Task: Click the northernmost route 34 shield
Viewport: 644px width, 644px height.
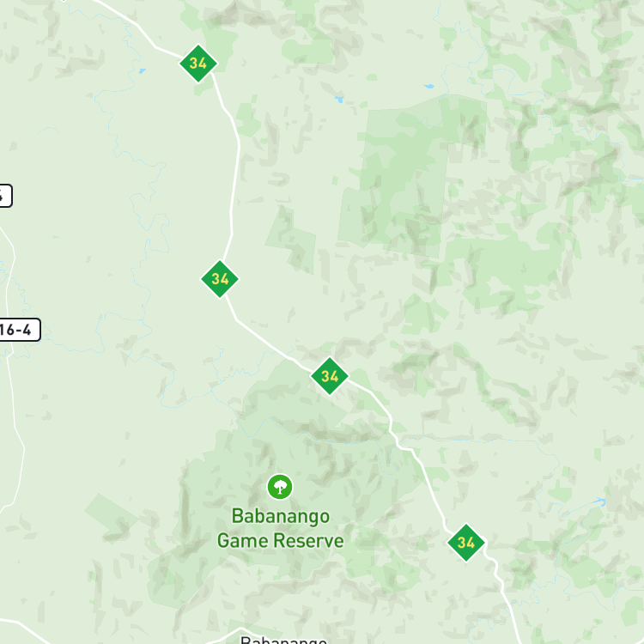Action: (x=198, y=64)
